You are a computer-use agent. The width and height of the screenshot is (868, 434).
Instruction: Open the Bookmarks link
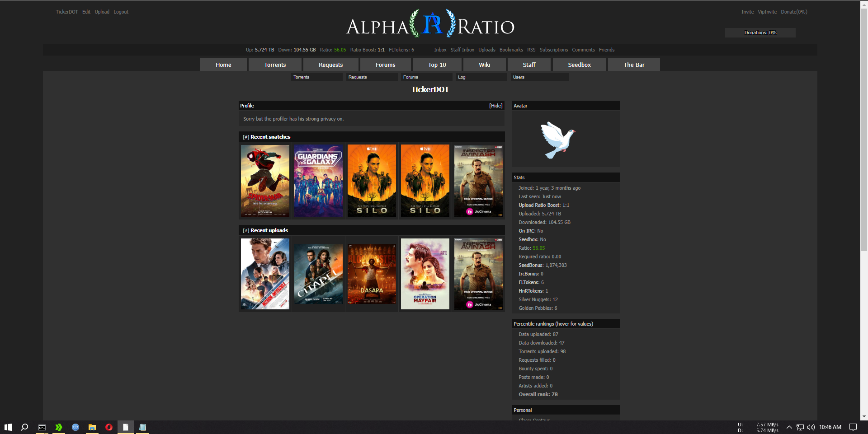point(511,50)
